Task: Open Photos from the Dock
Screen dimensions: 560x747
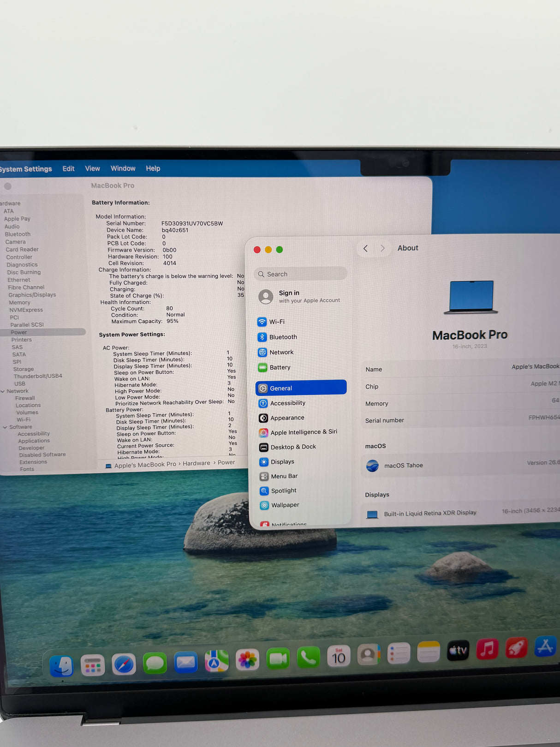Action: click(x=247, y=660)
